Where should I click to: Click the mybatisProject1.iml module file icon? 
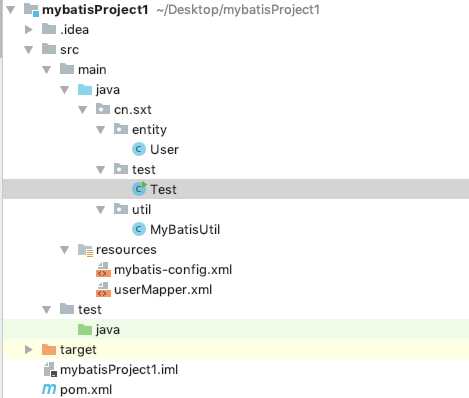point(50,369)
